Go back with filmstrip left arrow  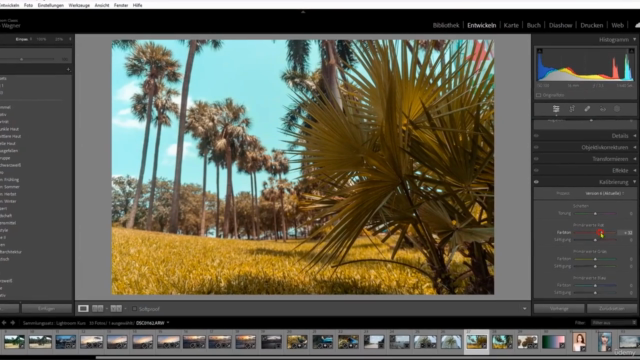point(4,322)
